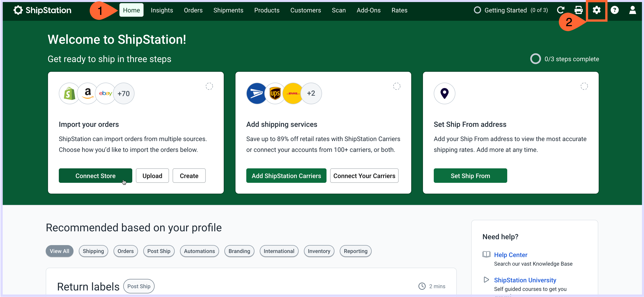Viewport: 644px width, 297px height.
Task: Click the DHL carrier icon
Action: pyautogui.click(x=293, y=93)
